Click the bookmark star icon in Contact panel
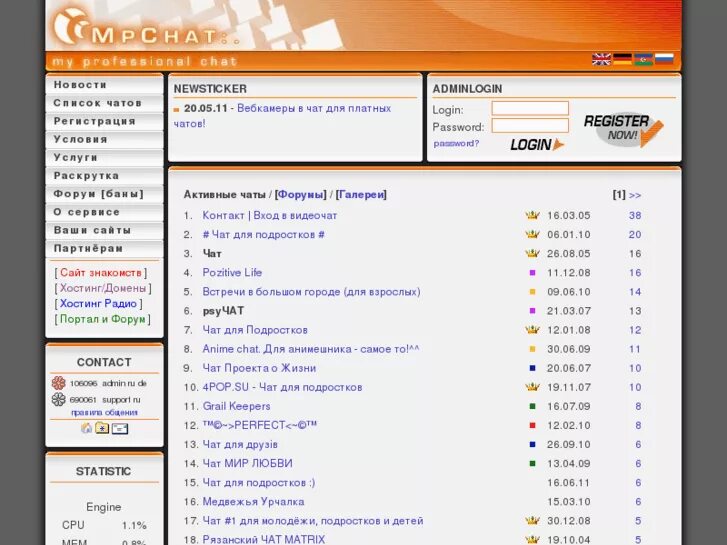This screenshot has width=727, height=545. click(102, 428)
